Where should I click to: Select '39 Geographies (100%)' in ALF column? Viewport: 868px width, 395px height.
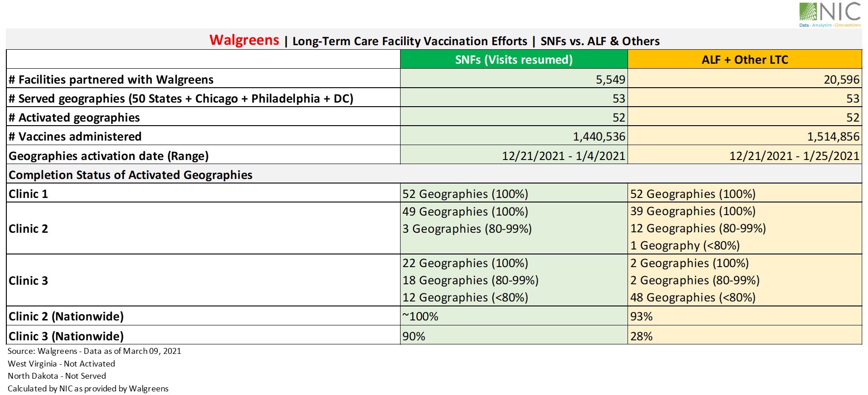click(693, 211)
